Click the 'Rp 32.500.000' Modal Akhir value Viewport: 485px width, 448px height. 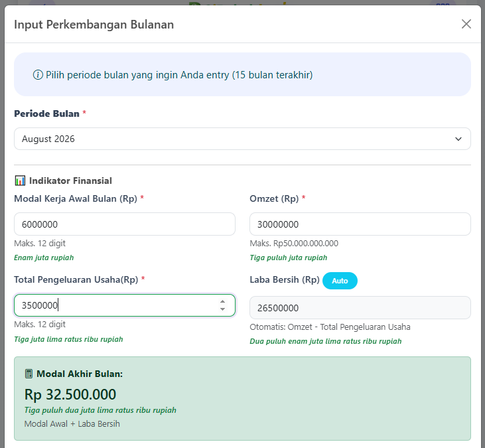pyautogui.click(x=70, y=394)
